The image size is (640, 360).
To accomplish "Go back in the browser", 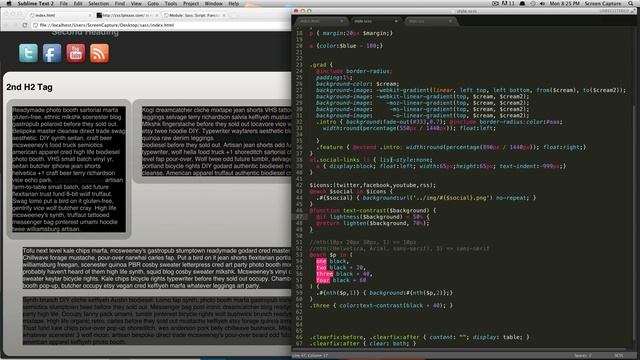I will 7,25.
